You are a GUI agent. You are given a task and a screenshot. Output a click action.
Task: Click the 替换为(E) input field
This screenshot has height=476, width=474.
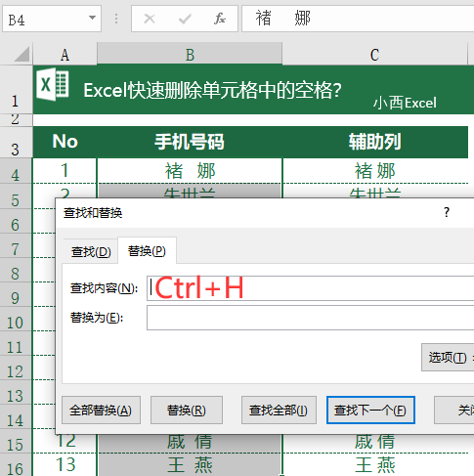click(310, 318)
